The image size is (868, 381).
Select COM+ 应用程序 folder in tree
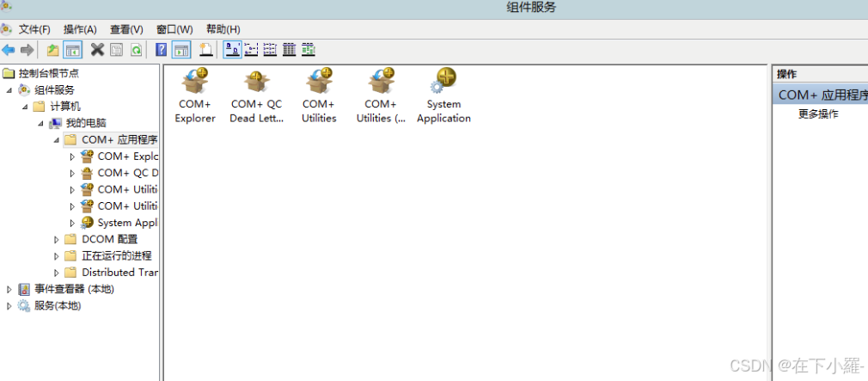coord(119,139)
